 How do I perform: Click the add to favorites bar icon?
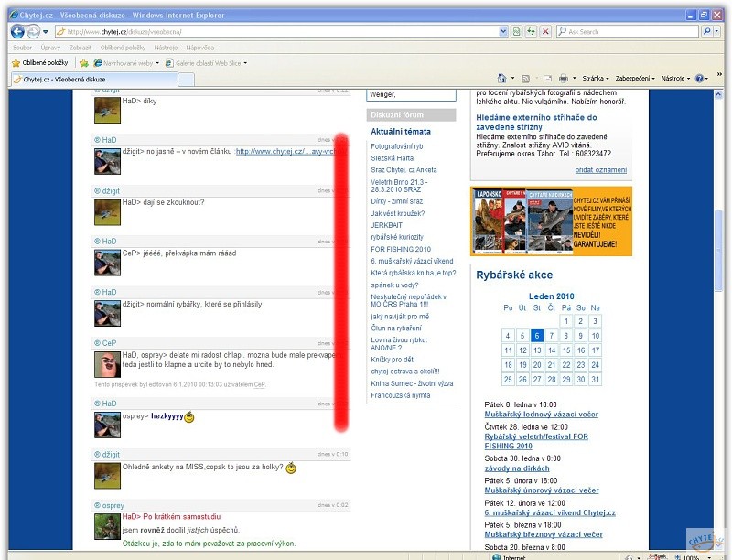pos(84,63)
